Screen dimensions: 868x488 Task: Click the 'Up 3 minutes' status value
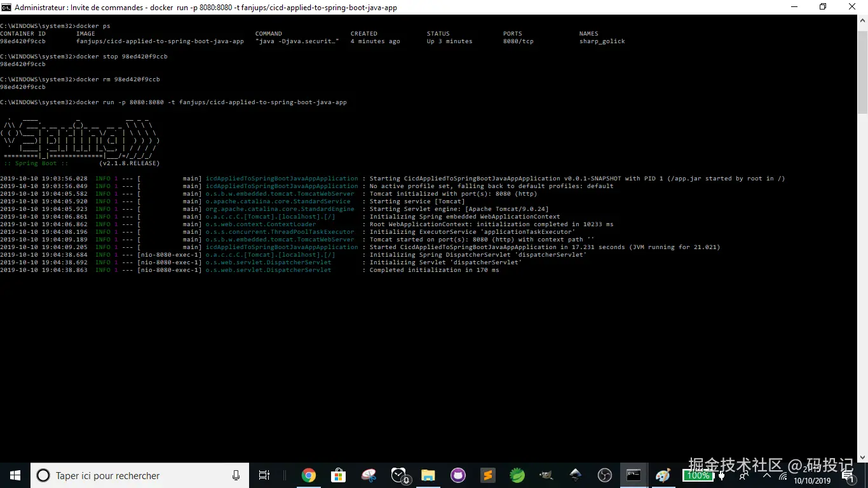[450, 41]
